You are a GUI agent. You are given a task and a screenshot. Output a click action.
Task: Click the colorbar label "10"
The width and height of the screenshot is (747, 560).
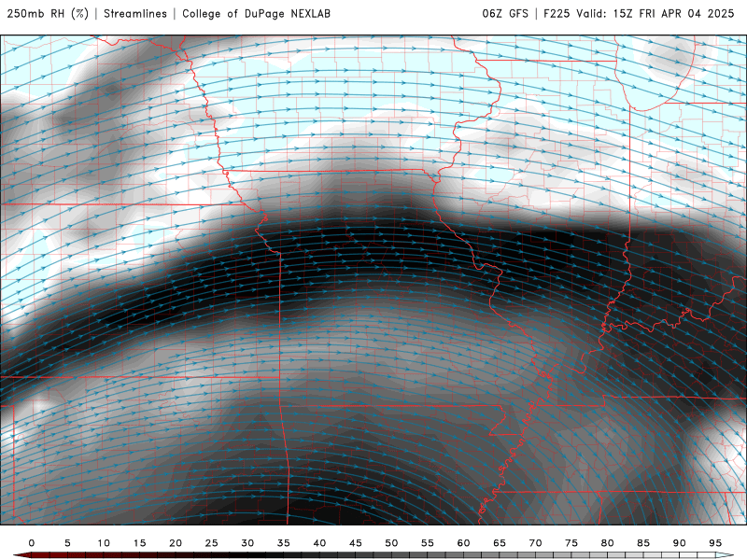click(104, 543)
